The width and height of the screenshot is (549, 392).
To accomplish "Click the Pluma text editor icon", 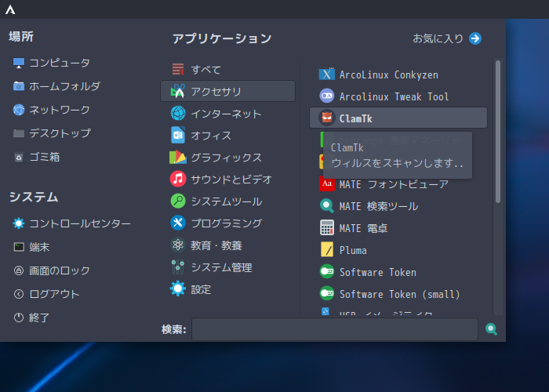I will click(327, 249).
